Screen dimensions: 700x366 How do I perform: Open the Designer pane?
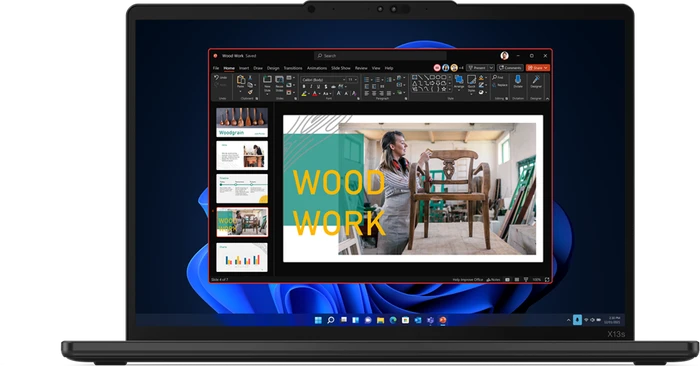[x=536, y=82]
